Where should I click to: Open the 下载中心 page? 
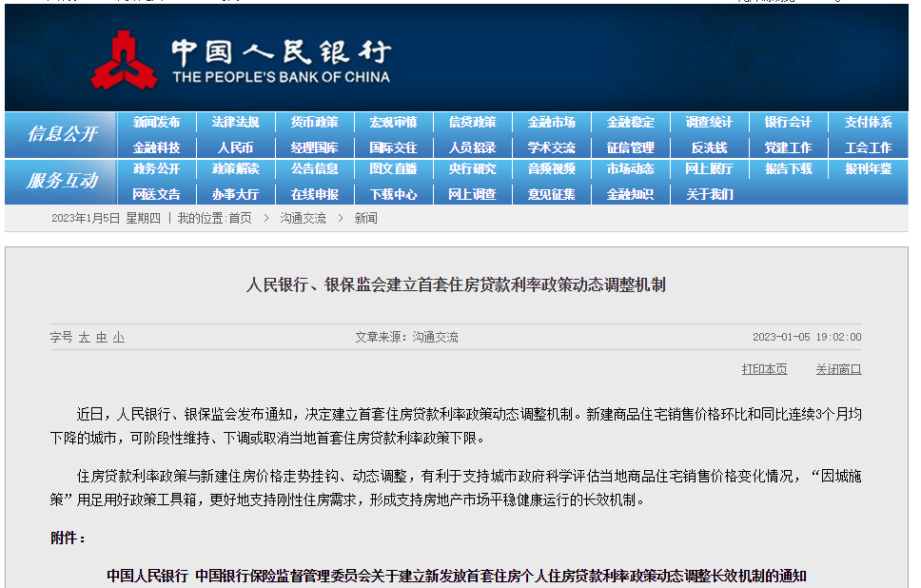[394, 194]
